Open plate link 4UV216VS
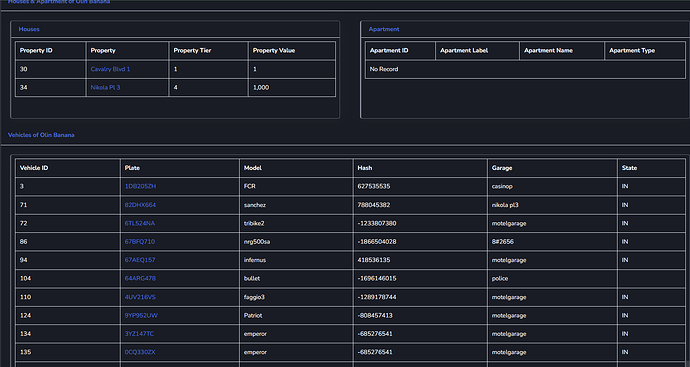 [x=140, y=297]
